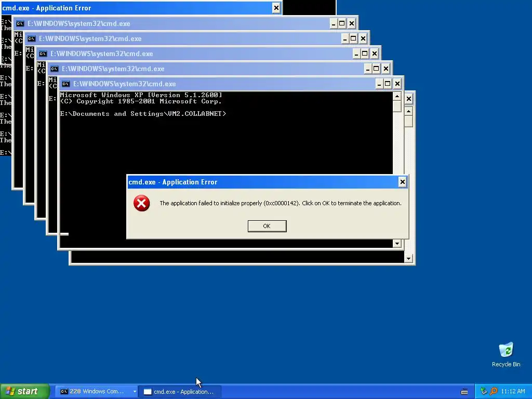Click the E:\Documents and Settings\VM2.COLLABNET> prompt
Screen dimensions: 532x399
coord(143,114)
